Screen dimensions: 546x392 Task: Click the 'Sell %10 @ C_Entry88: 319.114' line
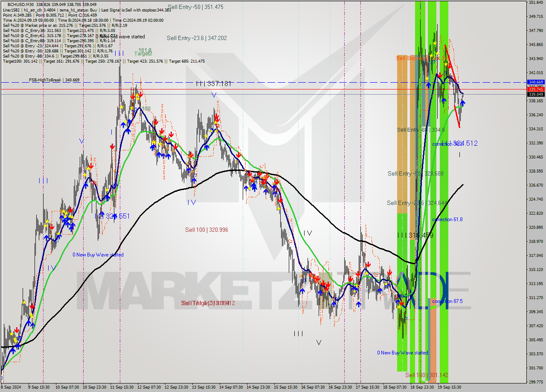pyautogui.click(x=59, y=40)
